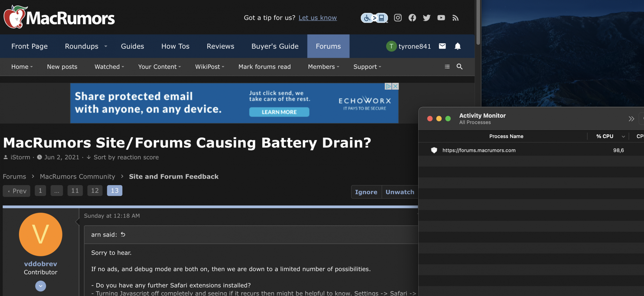Image resolution: width=644 pixels, height=296 pixels.
Task: Sort by Process Name column header
Action: pyautogui.click(x=506, y=136)
